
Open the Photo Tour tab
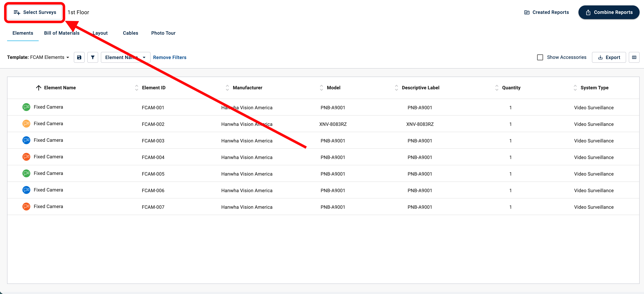point(163,33)
